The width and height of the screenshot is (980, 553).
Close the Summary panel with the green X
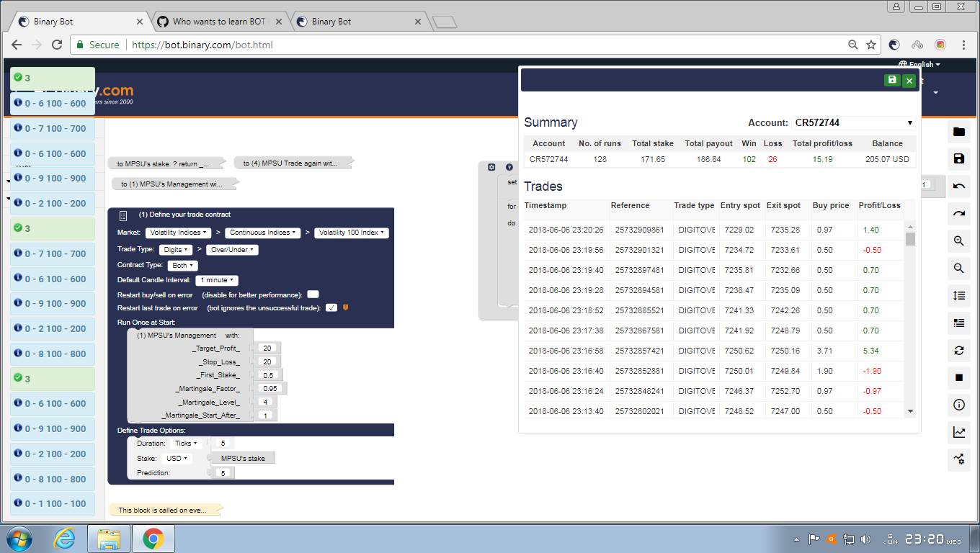tap(909, 81)
